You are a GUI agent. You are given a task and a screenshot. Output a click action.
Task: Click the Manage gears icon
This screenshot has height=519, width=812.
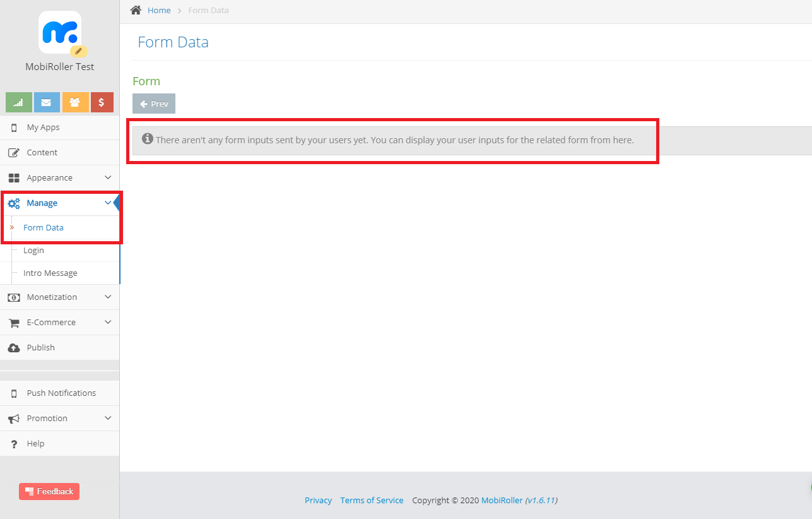(x=14, y=203)
